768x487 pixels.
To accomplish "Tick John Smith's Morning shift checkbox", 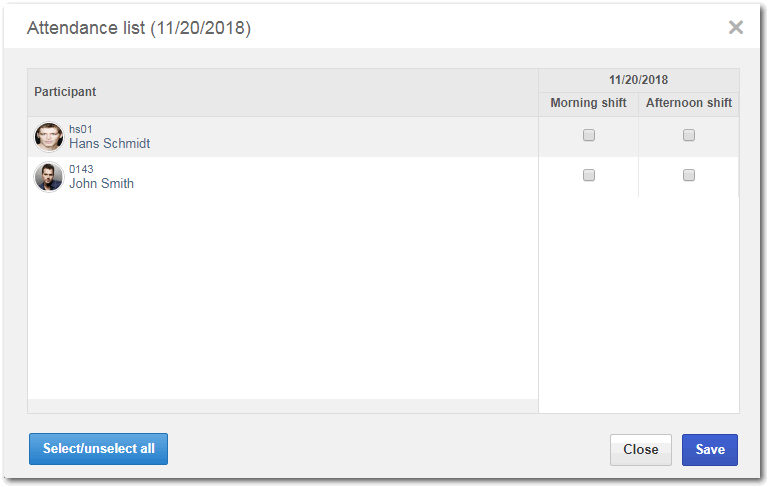I will 589,175.
